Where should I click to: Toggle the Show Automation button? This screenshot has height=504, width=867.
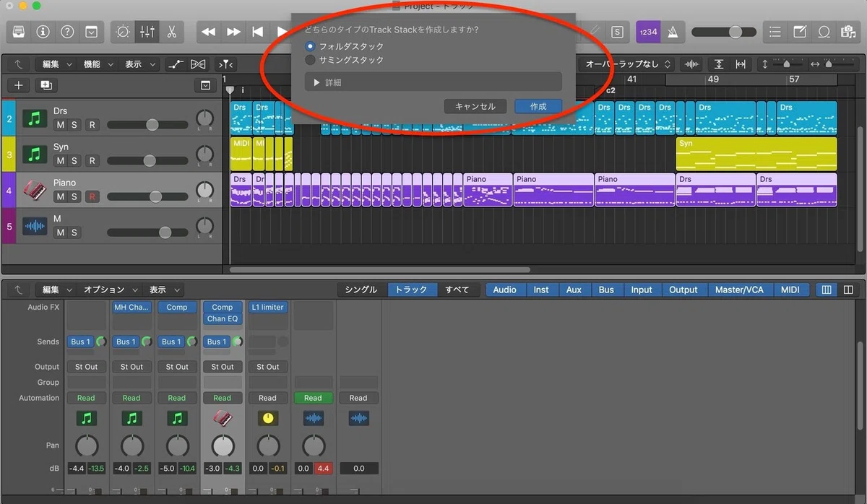pos(176,64)
